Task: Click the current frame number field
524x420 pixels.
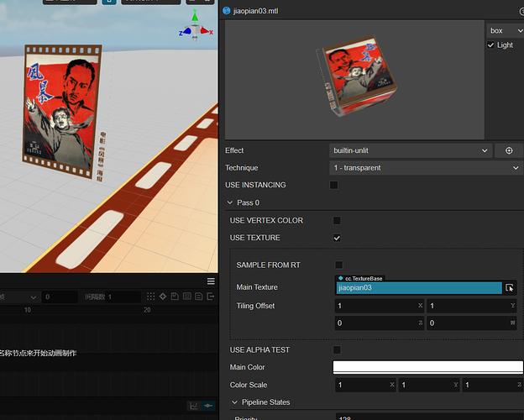Action: (60, 297)
